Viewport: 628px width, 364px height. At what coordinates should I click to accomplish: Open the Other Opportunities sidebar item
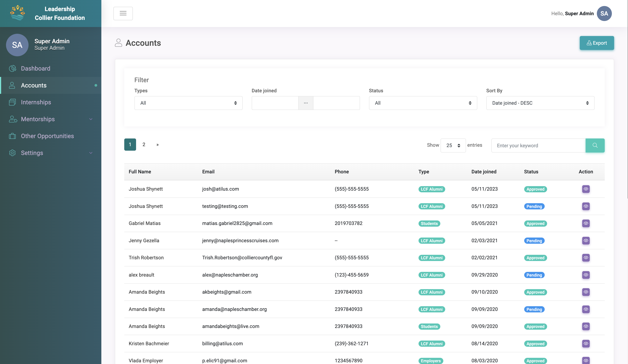click(x=47, y=136)
